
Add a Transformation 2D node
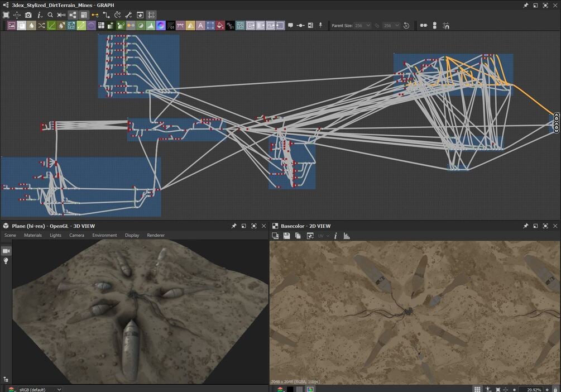click(x=210, y=26)
